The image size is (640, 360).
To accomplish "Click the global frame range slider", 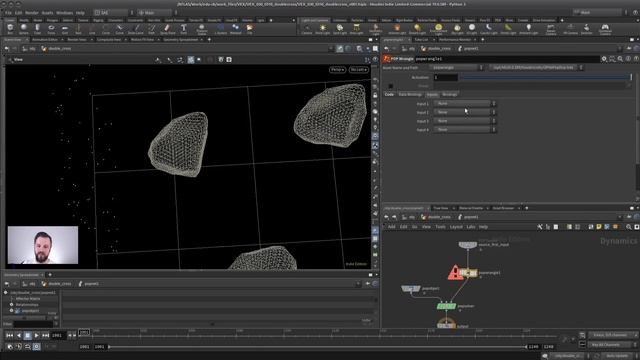I will click(x=318, y=347).
